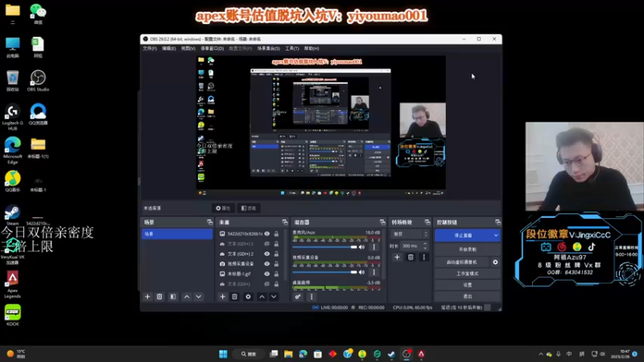Move scene down with the Scenes panel down arrow
The height and width of the screenshot is (362, 644).
coord(198,297)
